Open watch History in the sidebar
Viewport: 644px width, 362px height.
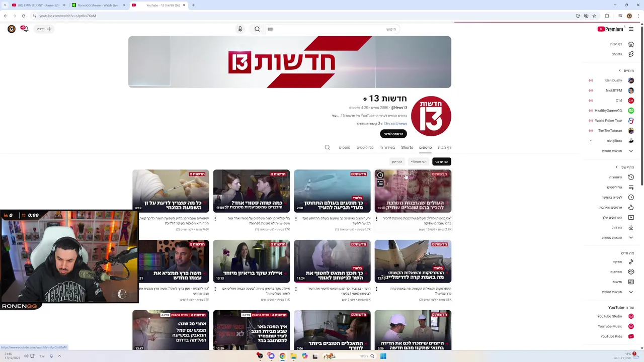622,177
